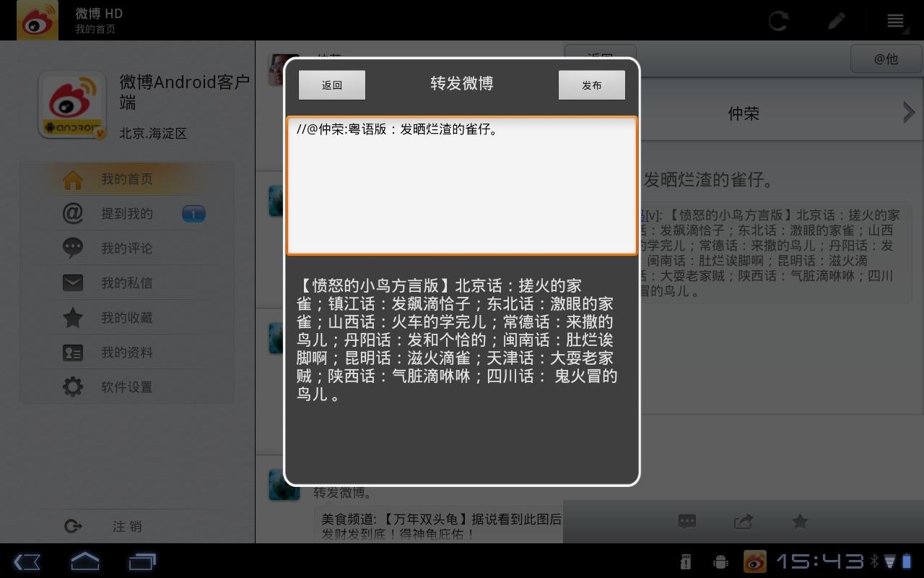Click the profile card icon in sidebar
924x578 pixels.
pos(72,353)
